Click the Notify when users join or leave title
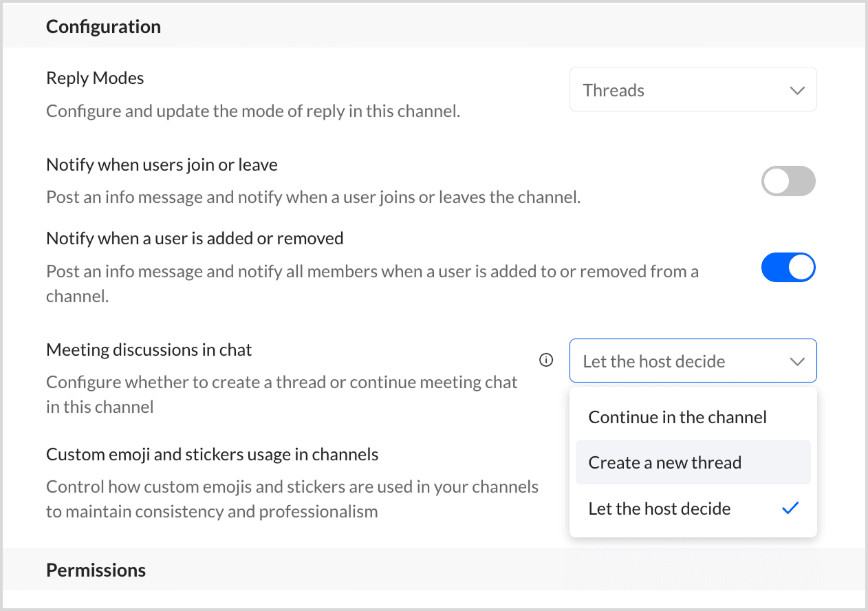Screen dimensions: 868x611 [162, 165]
